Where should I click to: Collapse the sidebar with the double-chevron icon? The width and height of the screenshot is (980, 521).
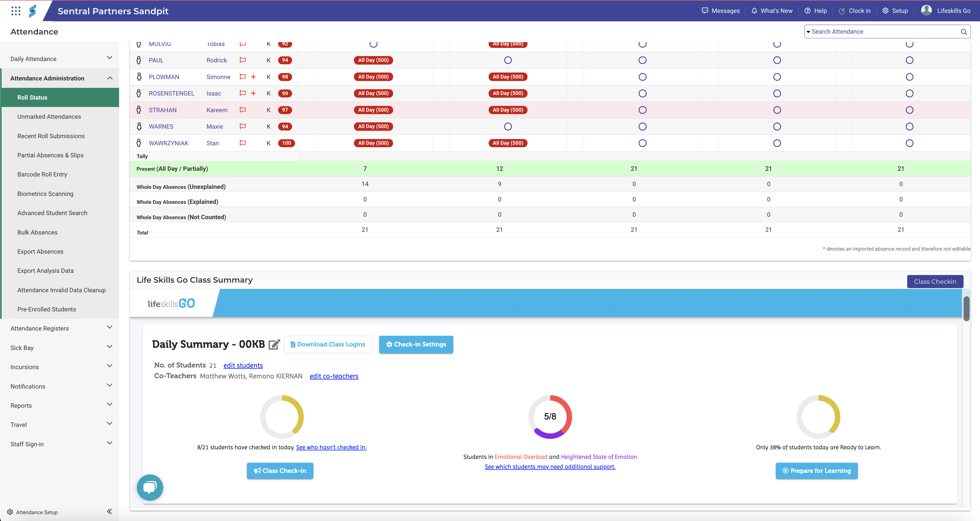pyautogui.click(x=109, y=511)
